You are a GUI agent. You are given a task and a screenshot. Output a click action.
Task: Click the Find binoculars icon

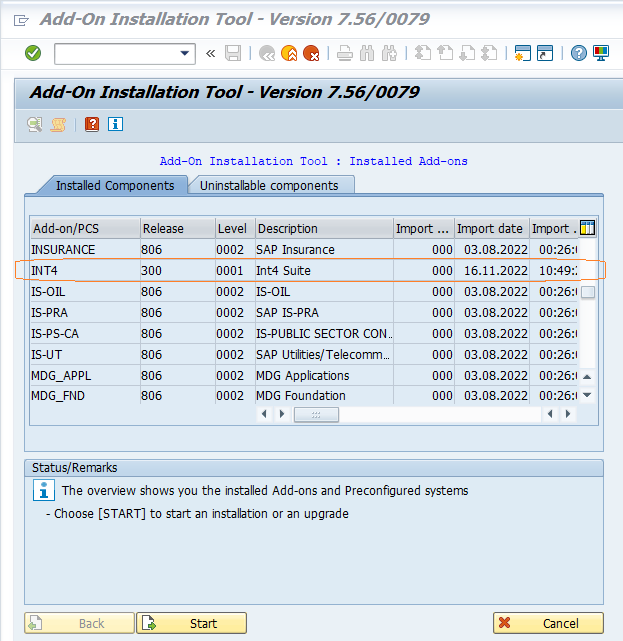click(367, 53)
